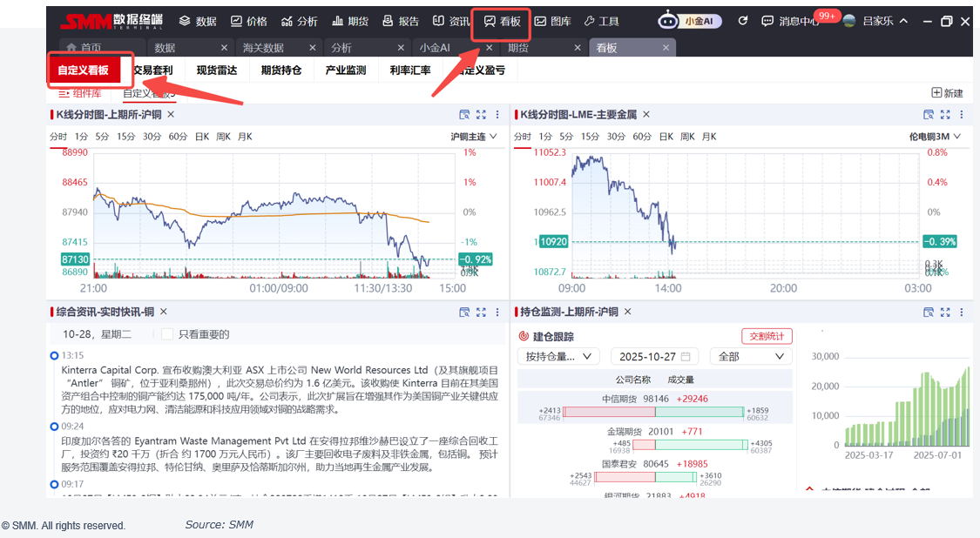
Task: Select the 产业监测 sub-tab
Action: pyautogui.click(x=346, y=70)
